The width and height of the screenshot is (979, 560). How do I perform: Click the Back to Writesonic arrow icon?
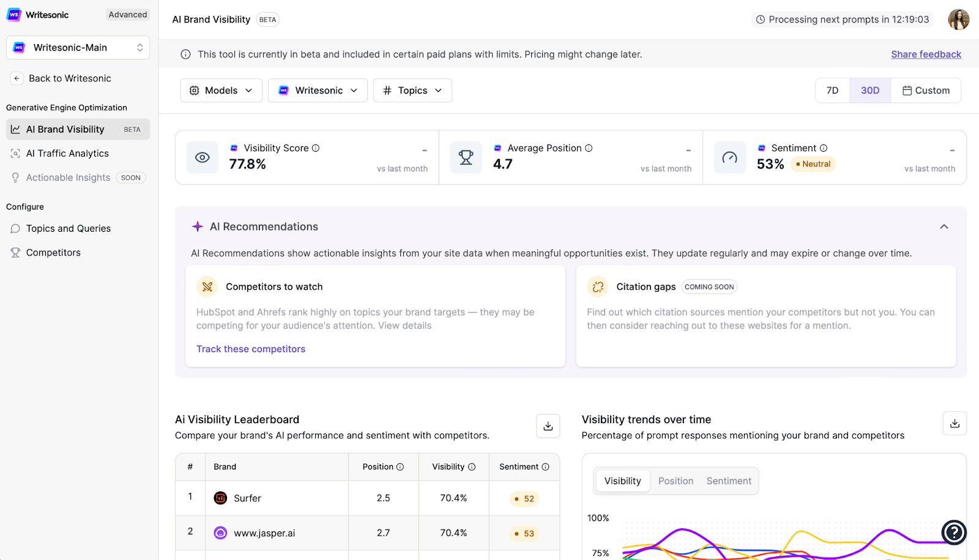click(x=17, y=78)
